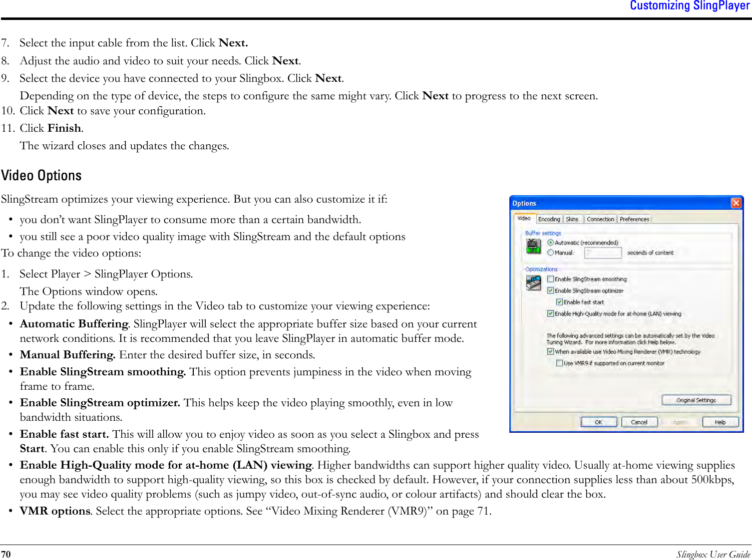Click the 'Automatic Buffering' bold text
This screenshot has height=560, width=752.
click(74, 323)
